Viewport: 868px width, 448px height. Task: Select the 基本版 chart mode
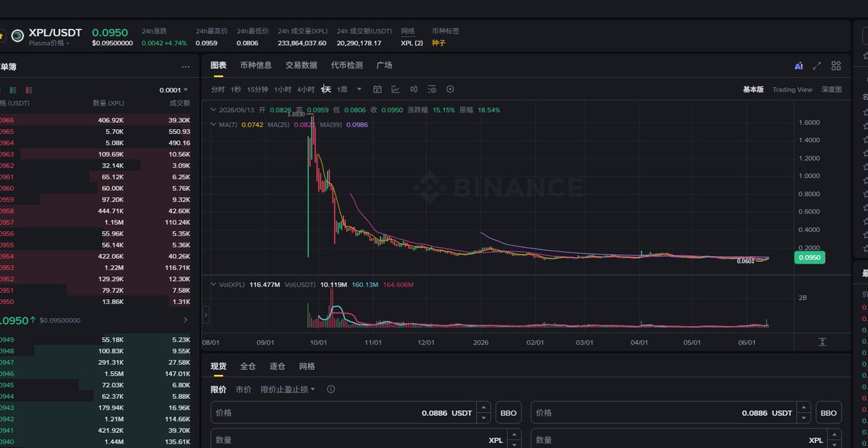click(753, 90)
